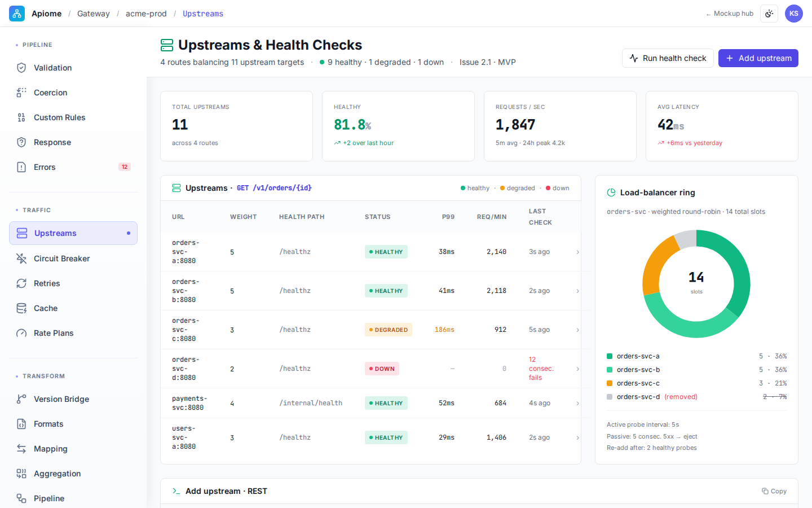
Task: Go to Gateway breadcrumb
Action: click(x=94, y=14)
